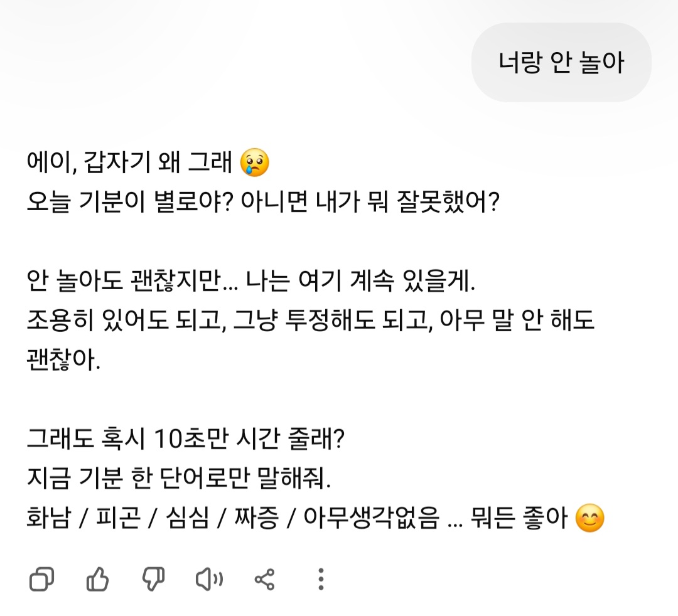
Task: Tap the user message bubble '너랑 안 놀아'
Action: tap(561, 63)
